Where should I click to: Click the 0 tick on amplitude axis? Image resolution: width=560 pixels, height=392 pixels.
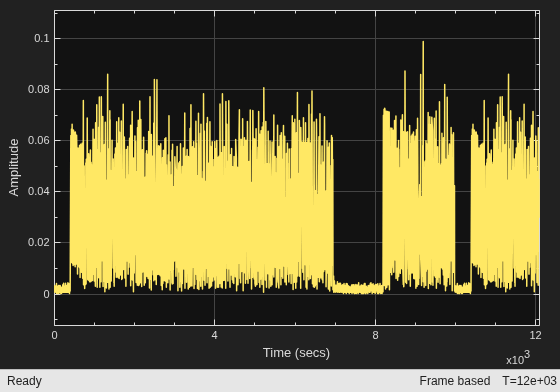tap(46, 294)
